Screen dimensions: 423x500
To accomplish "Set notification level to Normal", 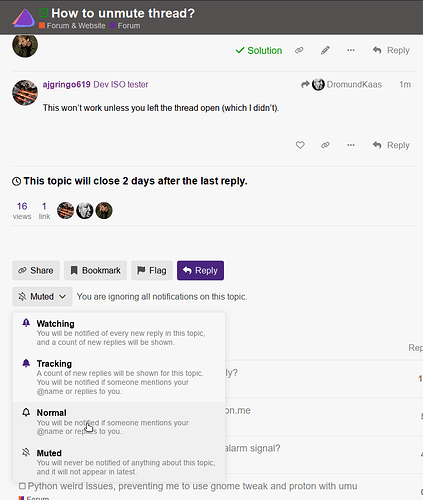I will tap(119, 422).
